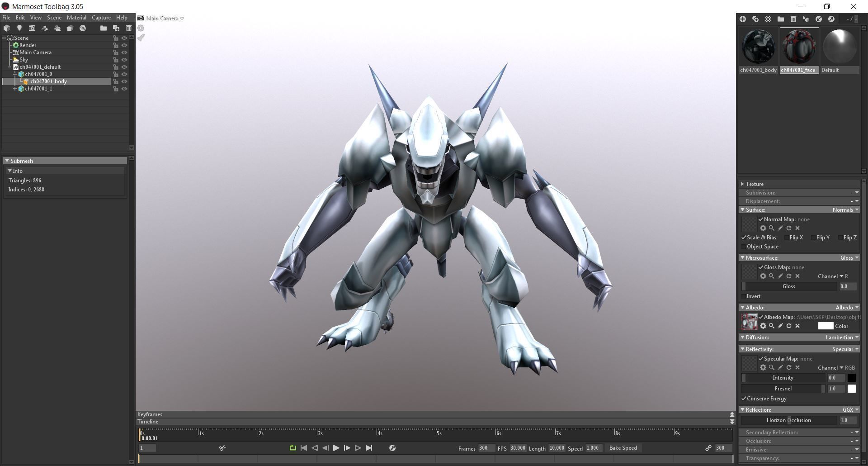Apply material to selected mesh object
Screen dimensions: 868x466
(x=806, y=19)
